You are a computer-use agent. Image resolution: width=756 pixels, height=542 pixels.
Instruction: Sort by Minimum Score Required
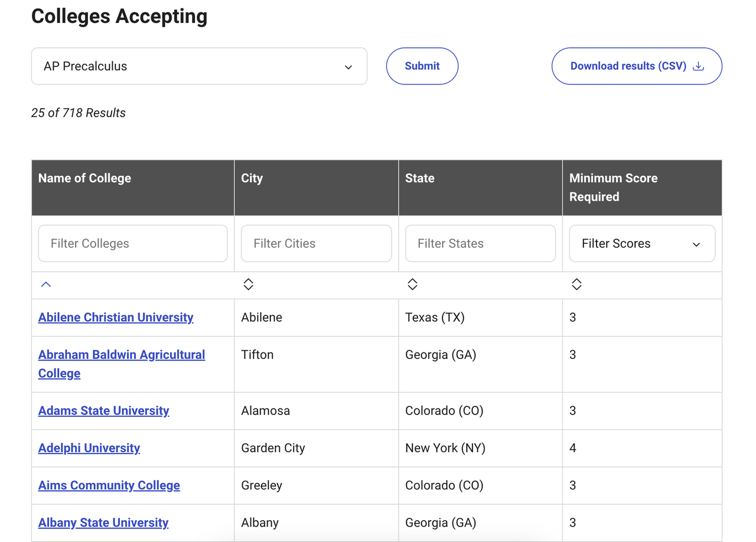(x=576, y=285)
